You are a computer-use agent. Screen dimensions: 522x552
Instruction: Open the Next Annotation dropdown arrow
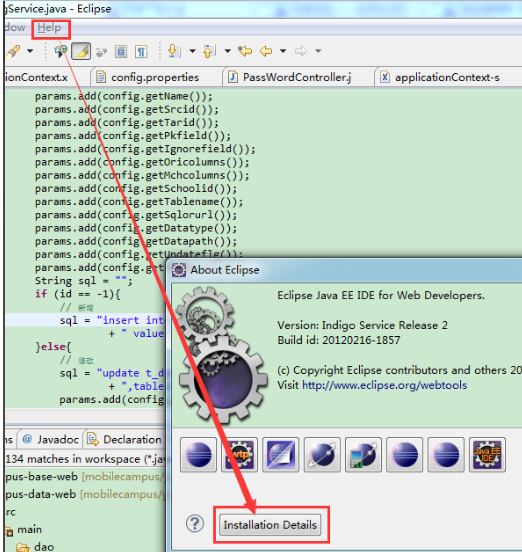point(192,51)
